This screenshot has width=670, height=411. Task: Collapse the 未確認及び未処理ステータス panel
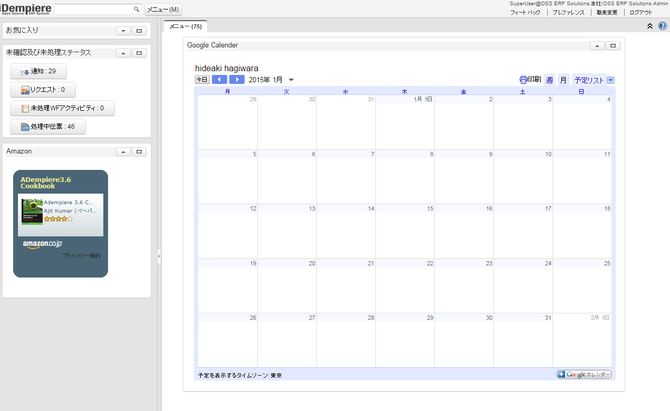click(x=123, y=53)
